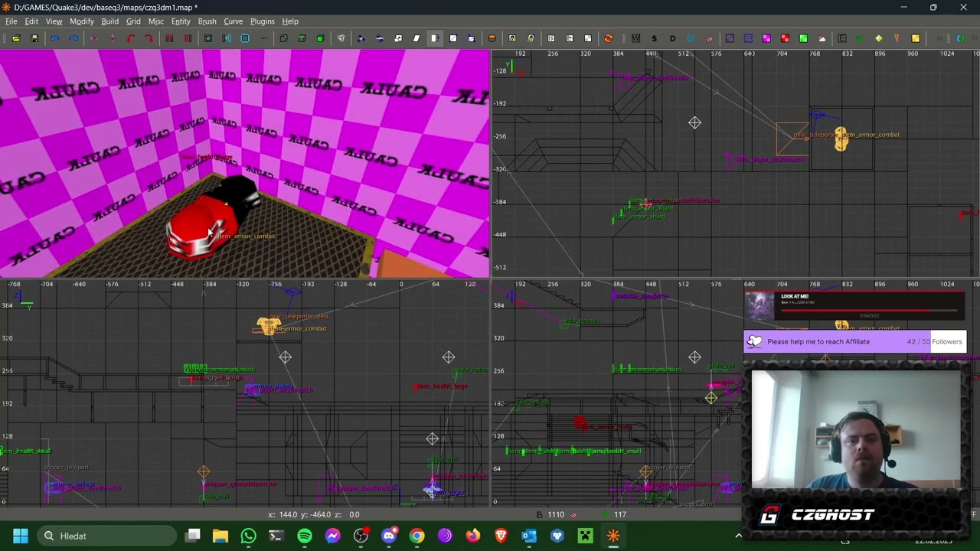Click the music widget progress bar

(871, 311)
